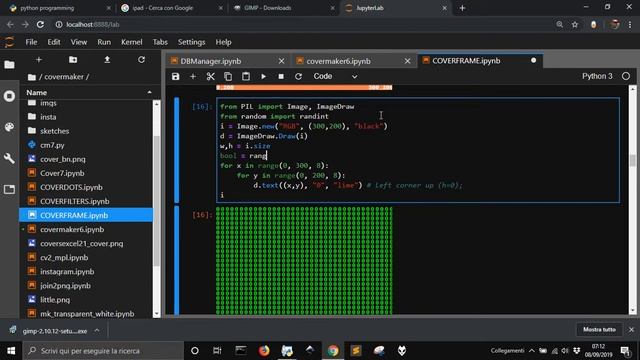The height and width of the screenshot is (360, 640).
Task: Switch kernel via Python 3 label
Action: point(597,76)
